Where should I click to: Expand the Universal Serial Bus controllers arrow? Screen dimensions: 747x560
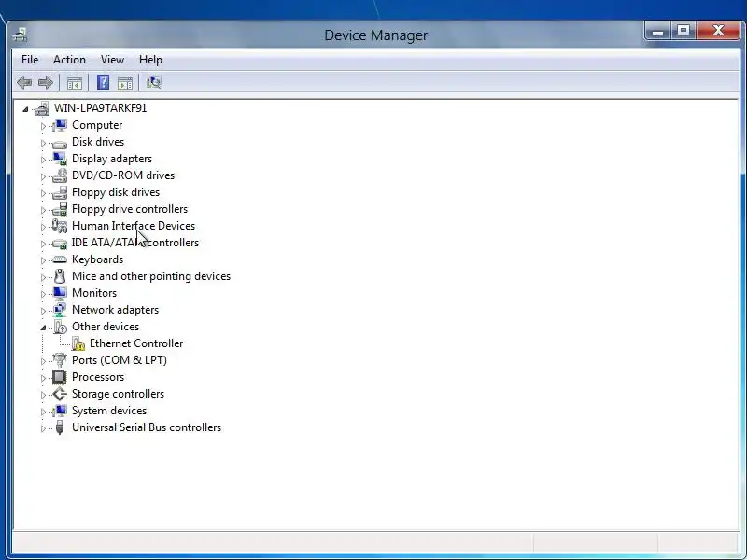(x=43, y=428)
